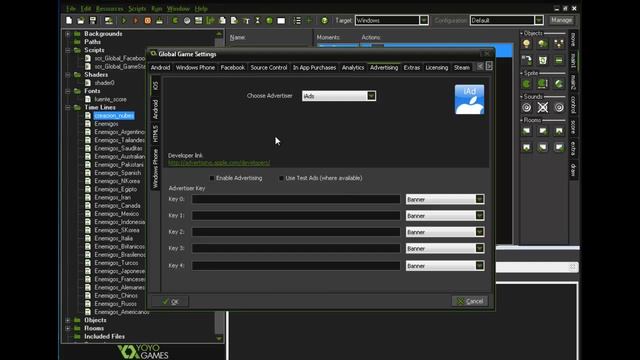640x360 pixels.
Task: Click the Create script toolbar icon
Action: coord(222,20)
